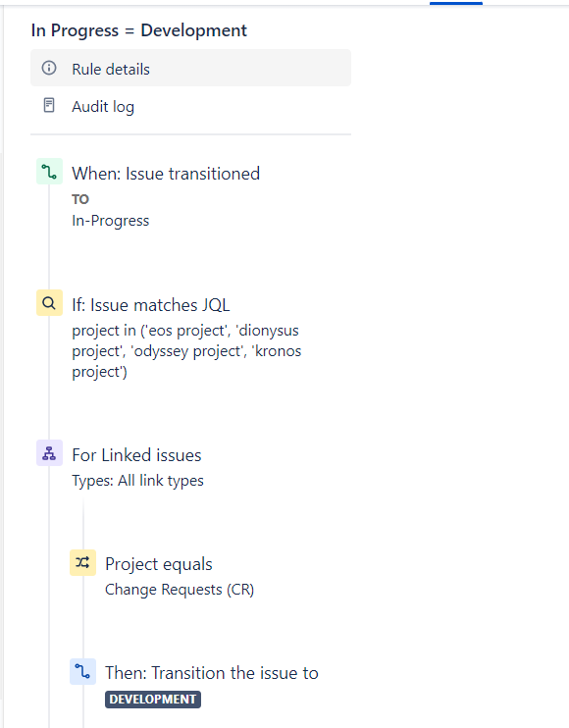Open the When: Issue transitioned component
The height and width of the screenshot is (728, 569).
pos(166,174)
